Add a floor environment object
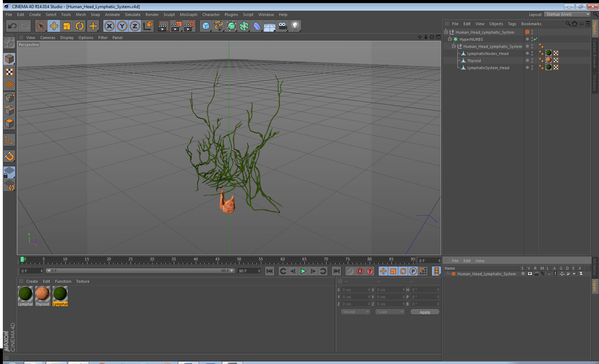This screenshot has width=599, height=364. click(x=270, y=26)
